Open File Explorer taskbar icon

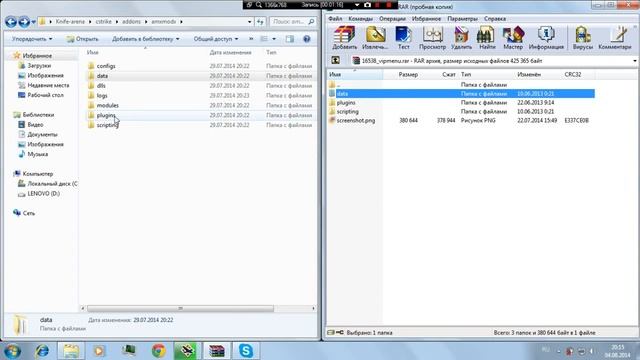click(x=71, y=351)
